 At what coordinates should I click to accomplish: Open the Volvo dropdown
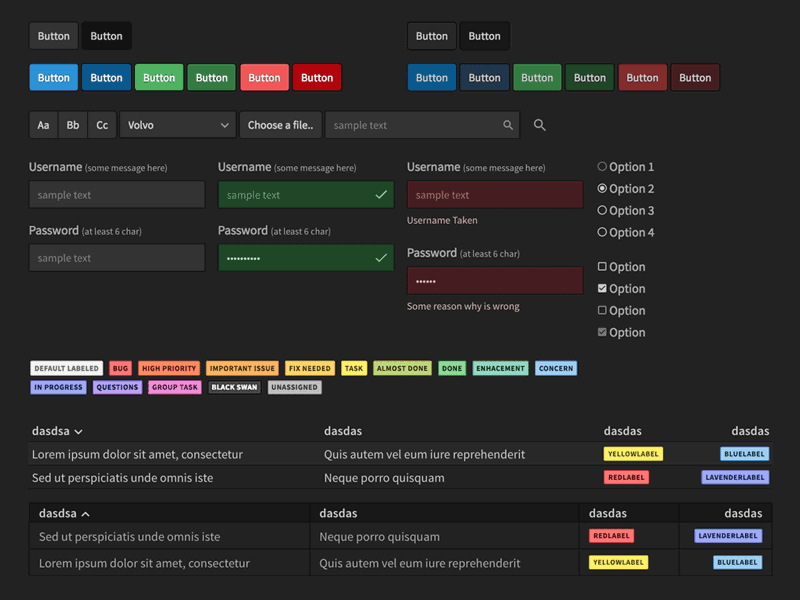(178, 125)
